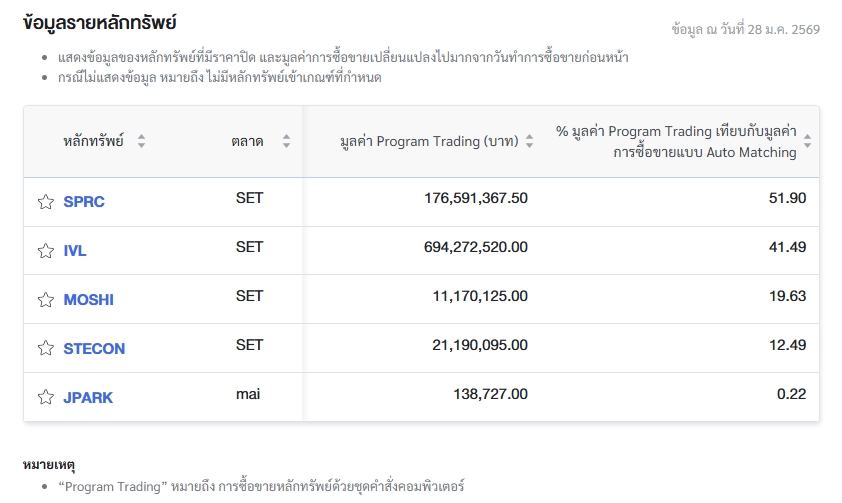
Task: Toggle favorite star for MOSHI
Action: [x=45, y=300]
